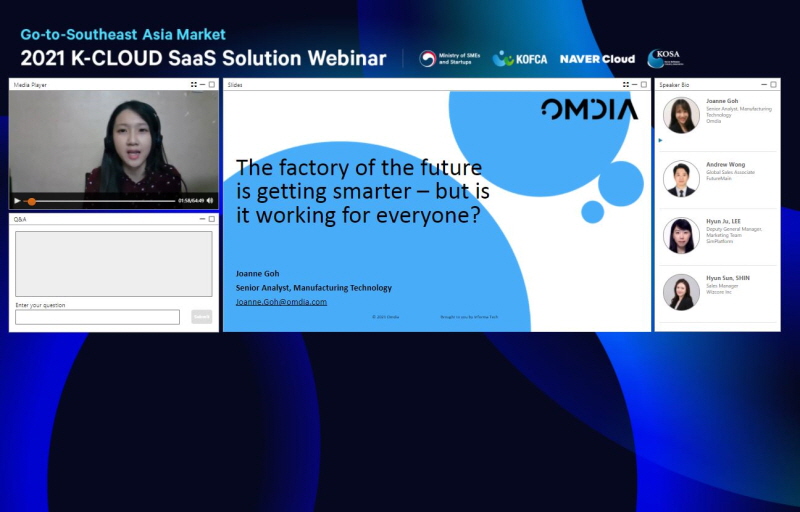Viewport: 800px width, 512px height.
Task: Minimize the Q&A panel
Action: tap(202, 218)
